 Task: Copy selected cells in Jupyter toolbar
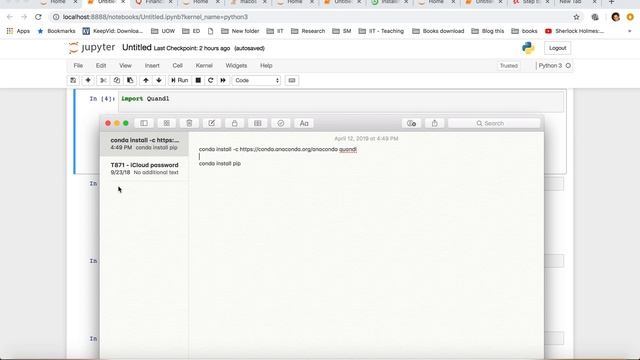(x=117, y=80)
